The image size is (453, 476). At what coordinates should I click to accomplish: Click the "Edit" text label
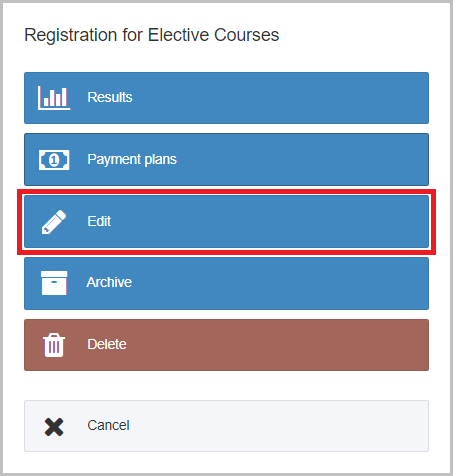point(99,221)
